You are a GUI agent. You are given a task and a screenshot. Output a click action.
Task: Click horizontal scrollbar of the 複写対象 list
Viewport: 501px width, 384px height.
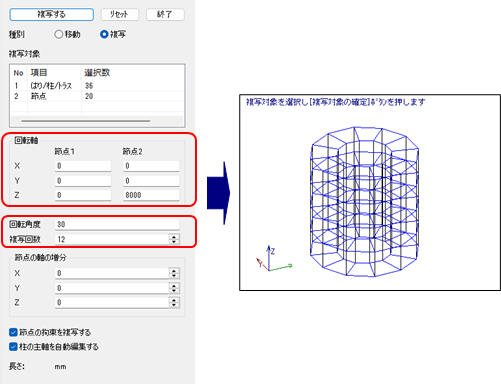[86, 121]
